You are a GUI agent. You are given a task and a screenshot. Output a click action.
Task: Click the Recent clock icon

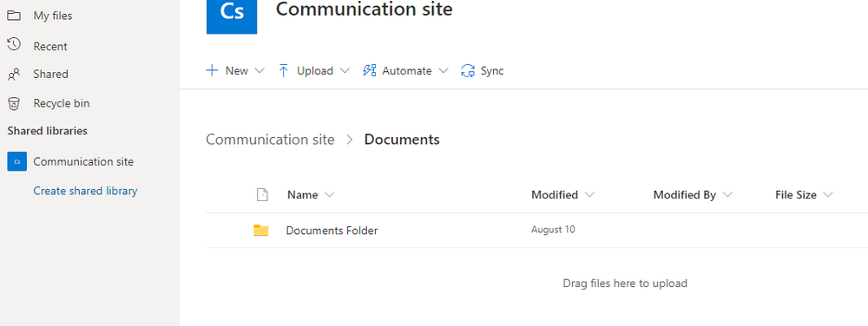(x=14, y=45)
